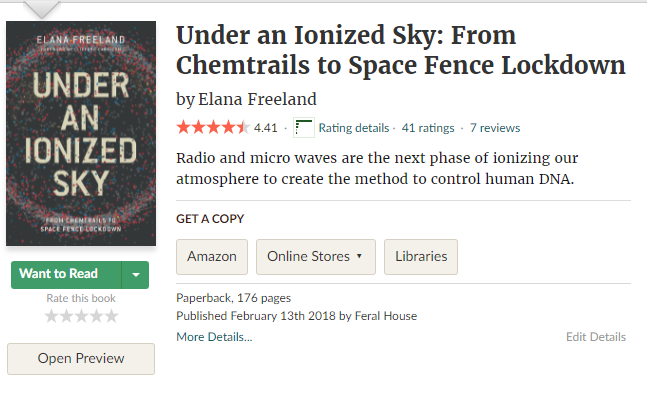Open the rating details histogram icon
The height and width of the screenshot is (393, 647).
click(x=304, y=128)
